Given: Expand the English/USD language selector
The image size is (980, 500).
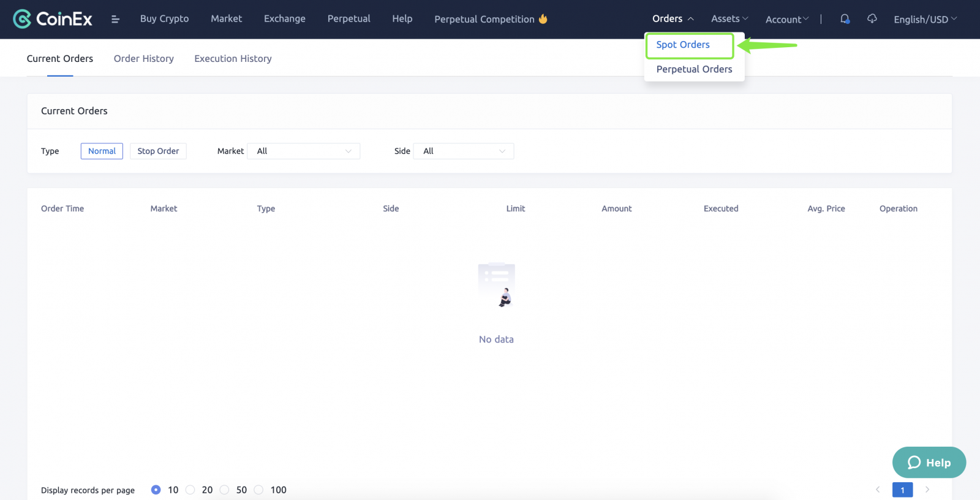Looking at the screenshot, I should [925, 20].
